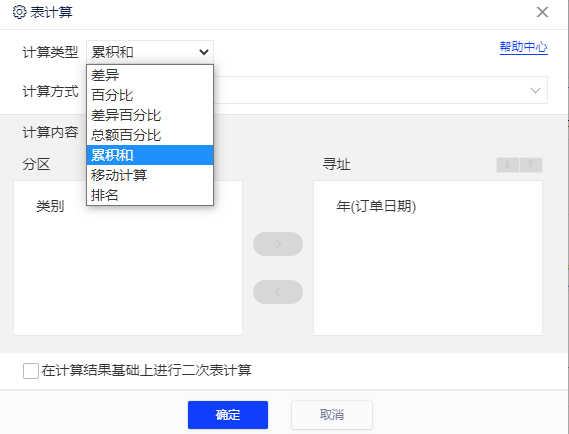Expand the 计算方式 dropdown chevron
569x434 pixels.
(x=536, y=90)
